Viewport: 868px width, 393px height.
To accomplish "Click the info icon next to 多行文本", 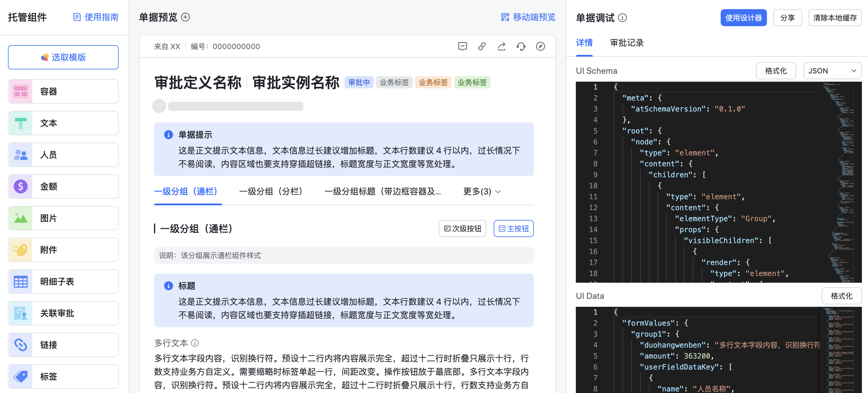I will coord(195,343).
